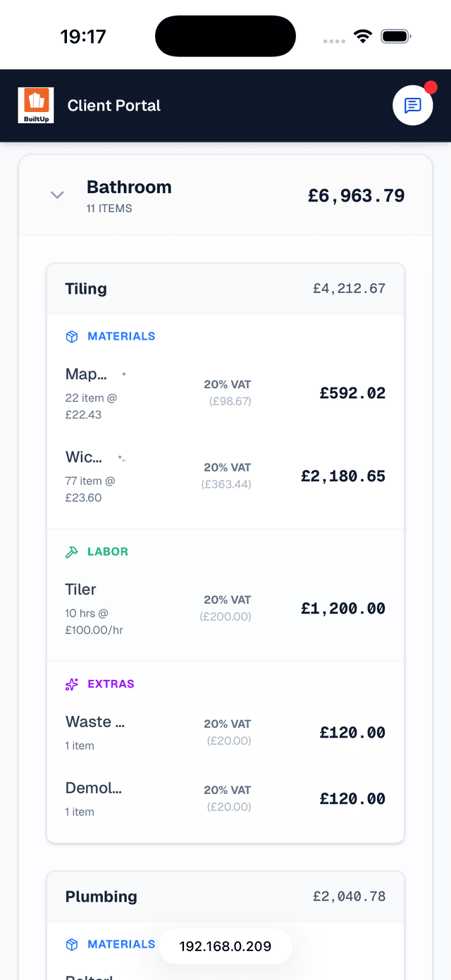Screen dimensions: 451x980
Task: Select the Waste extras line item
Action: [x=95, y=722]
